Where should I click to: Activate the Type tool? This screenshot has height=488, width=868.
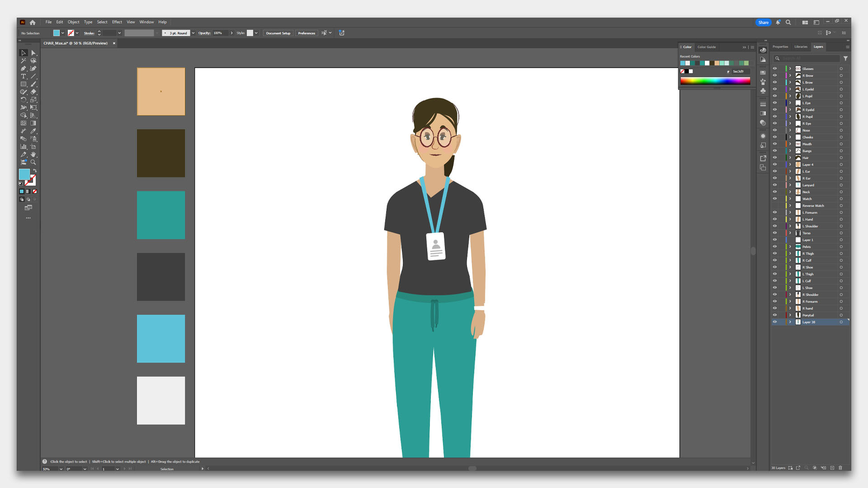24,76
